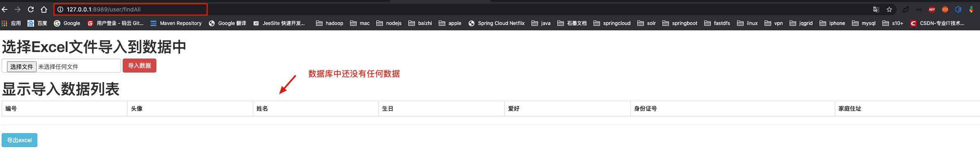The image size is (980, 152).
Task: Click the red 导入数据 import button
Action: [x=140, y=66]
